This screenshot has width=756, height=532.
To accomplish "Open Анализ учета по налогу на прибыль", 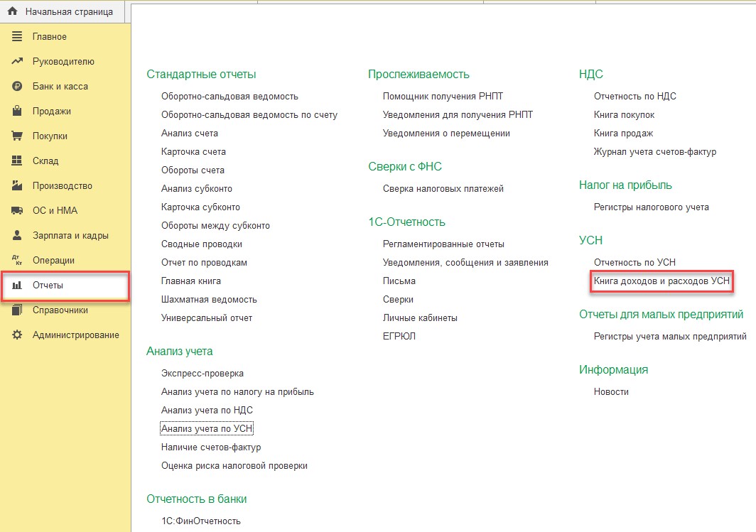I will (x=237, y=392).
